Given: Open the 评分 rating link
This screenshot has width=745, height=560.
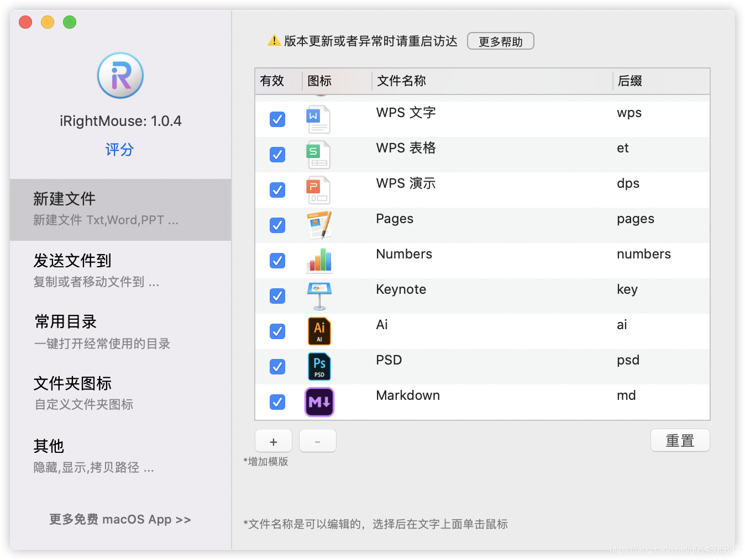Looking at the screenshot, I should 120,150.
